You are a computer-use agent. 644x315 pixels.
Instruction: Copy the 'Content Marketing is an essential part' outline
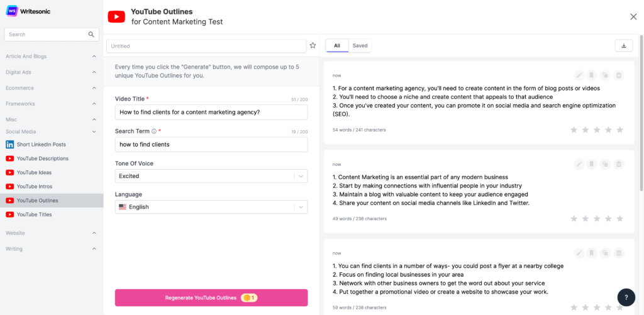click(x=605, y=164)
